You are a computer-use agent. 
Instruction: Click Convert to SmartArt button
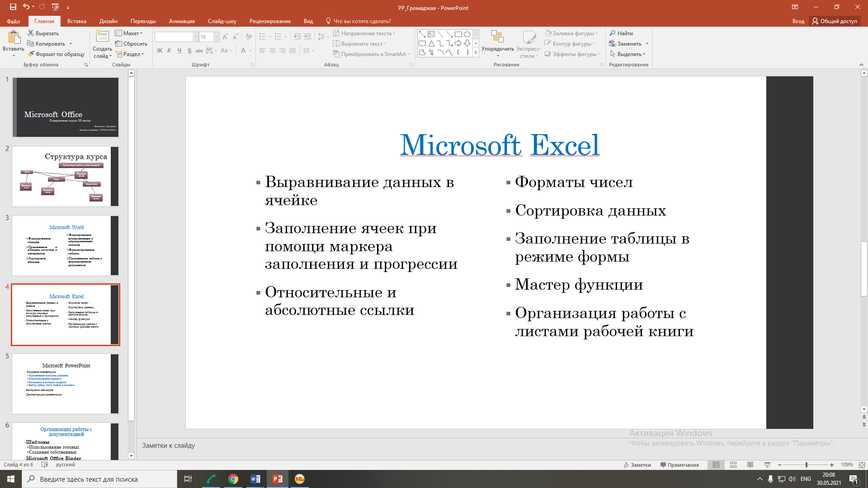[x=371, y=54]
